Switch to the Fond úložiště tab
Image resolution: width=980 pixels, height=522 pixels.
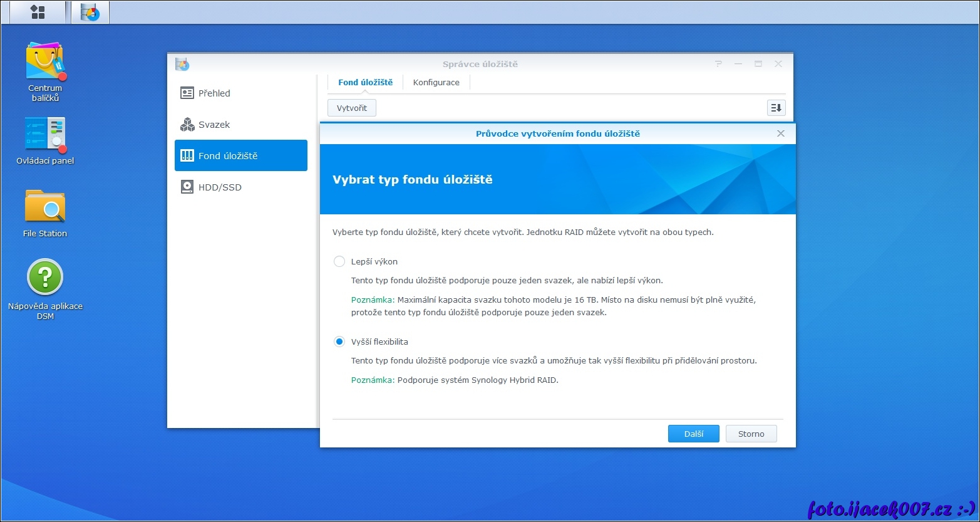click(x=365, y=83)
